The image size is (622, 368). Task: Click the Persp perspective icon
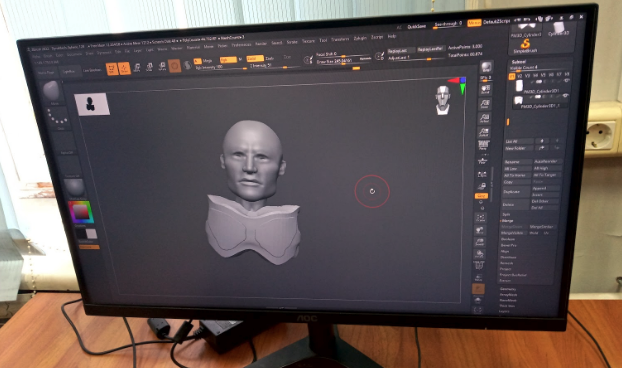tap(484, 144)
